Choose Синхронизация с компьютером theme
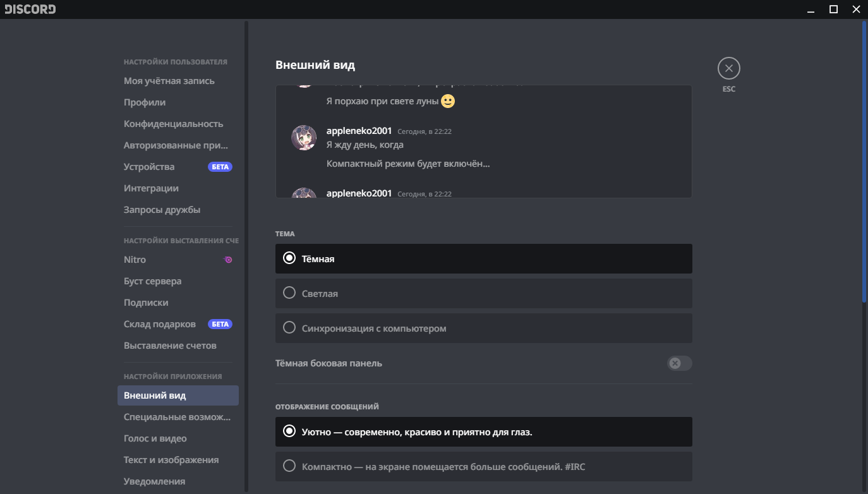 tap(484, 328)
